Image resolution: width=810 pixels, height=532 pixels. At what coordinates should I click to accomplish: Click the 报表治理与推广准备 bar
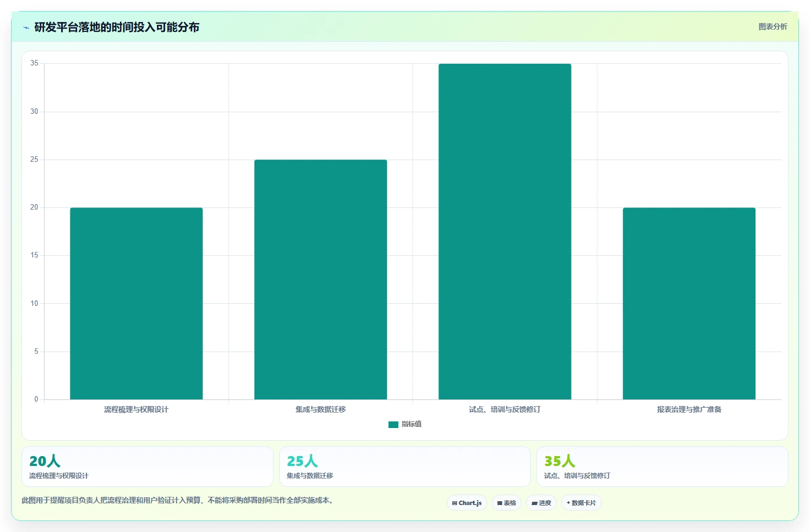689,304
